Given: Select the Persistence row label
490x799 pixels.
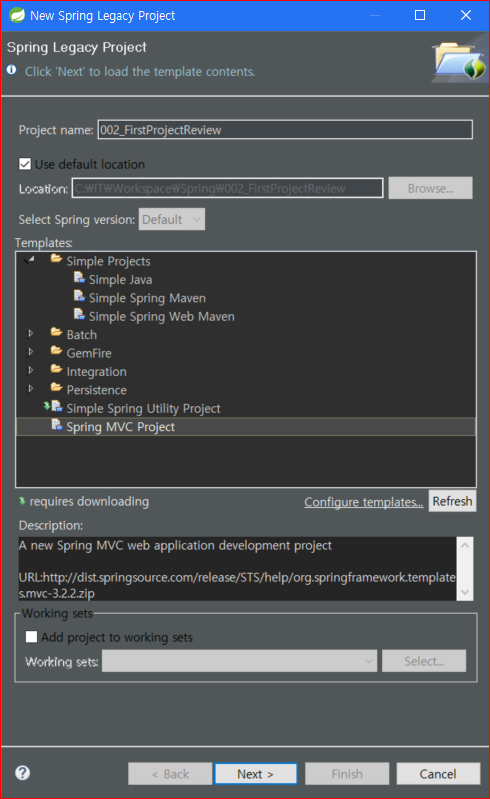Looking at the screenshot, I should [96, 389].
